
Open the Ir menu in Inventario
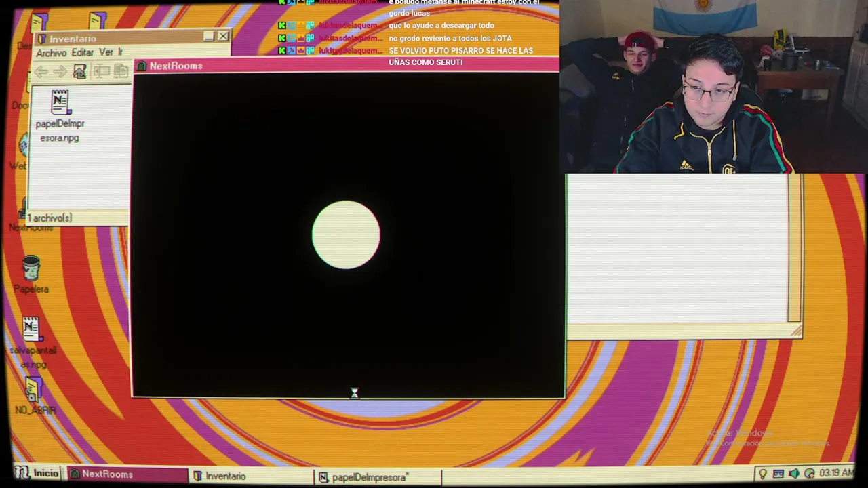120,52
